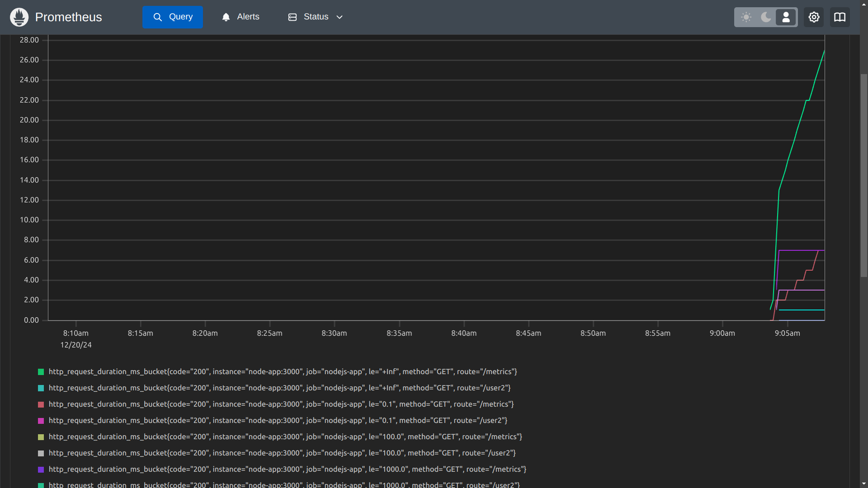The height and width of the screenshot is (488, 868).
Task: Click the 8:10am tick on the time axis
Action: [75, 333]
